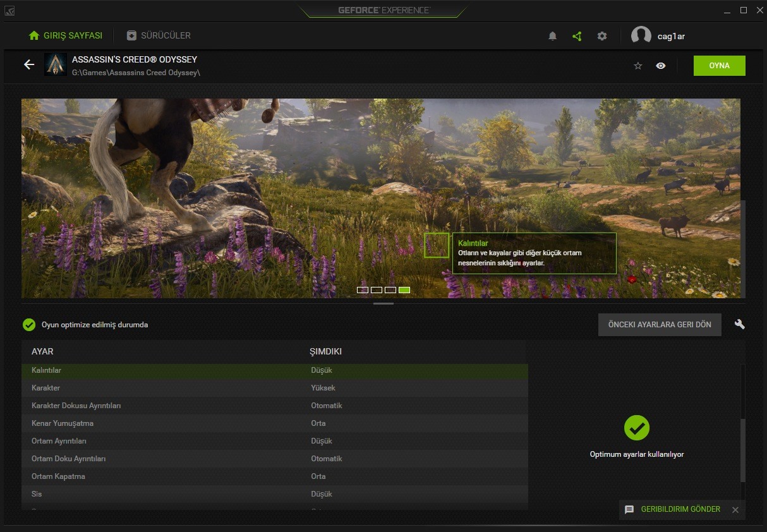Select the Kalıntılar setting row
This screenshot has width=767, height=532.
coord(275,370)
